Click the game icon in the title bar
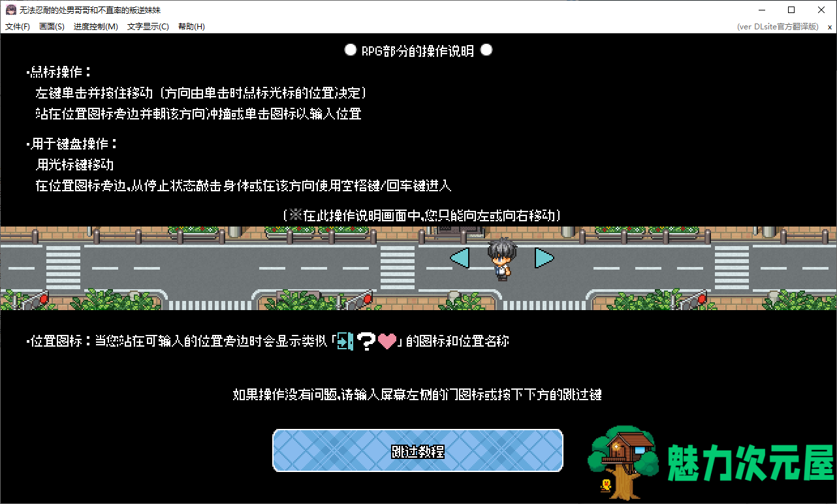Viewport: 837px width, 504px height. pos(11,10)
